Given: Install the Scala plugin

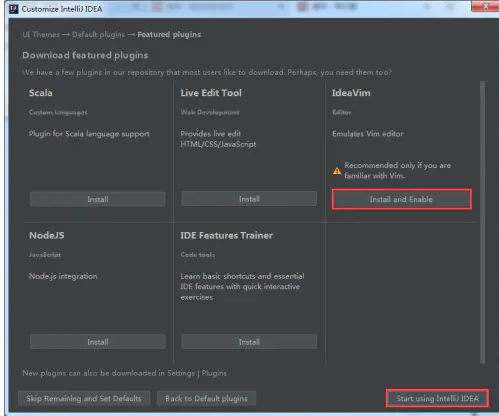Looking at the screenshot, I should 98,199.
